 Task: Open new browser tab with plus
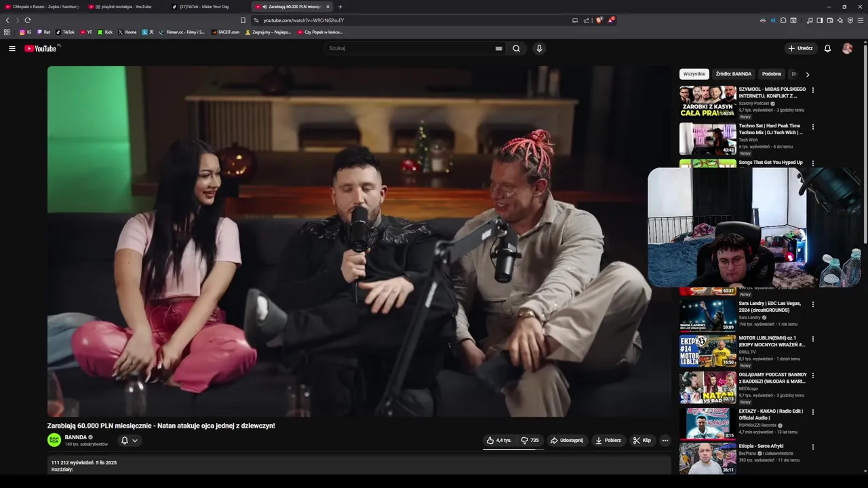(x=340, y=7)
